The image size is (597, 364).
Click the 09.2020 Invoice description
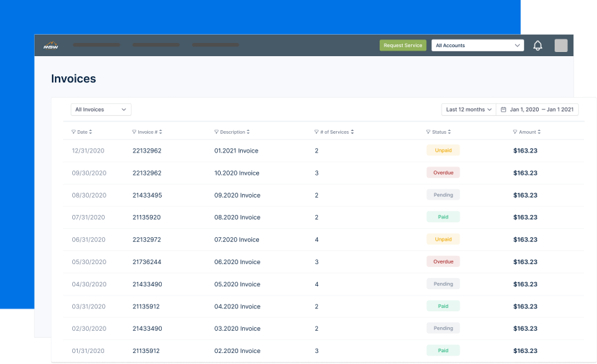(237, 195)
